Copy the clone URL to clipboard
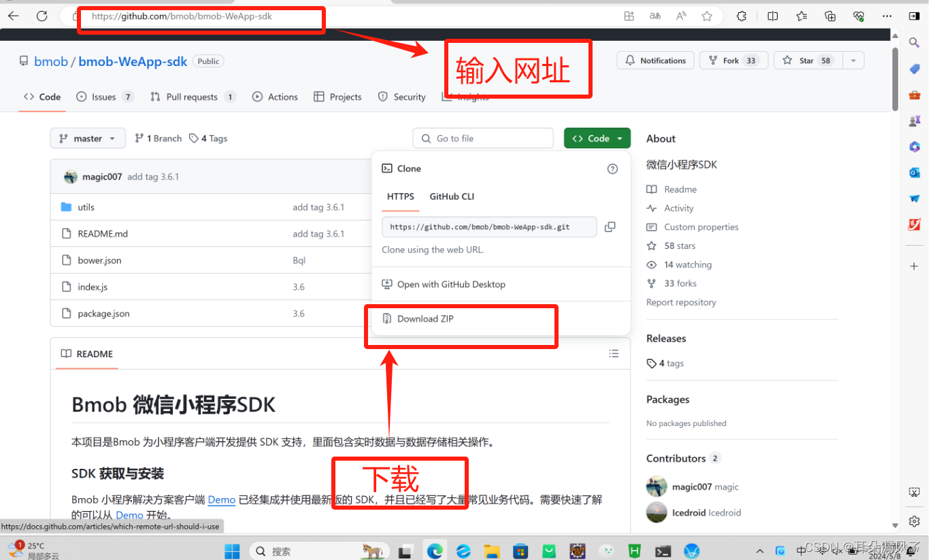Screen dimensions: 930x560 coord(610,227)
